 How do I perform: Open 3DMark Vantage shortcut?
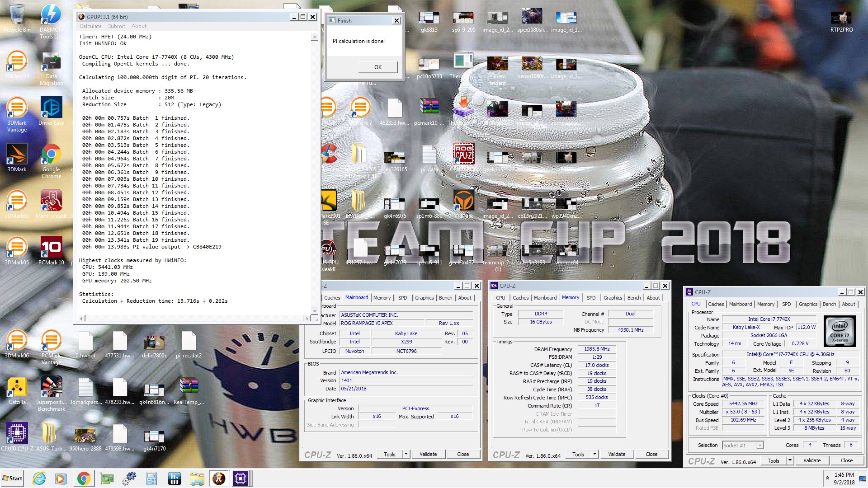pos(17,115)
